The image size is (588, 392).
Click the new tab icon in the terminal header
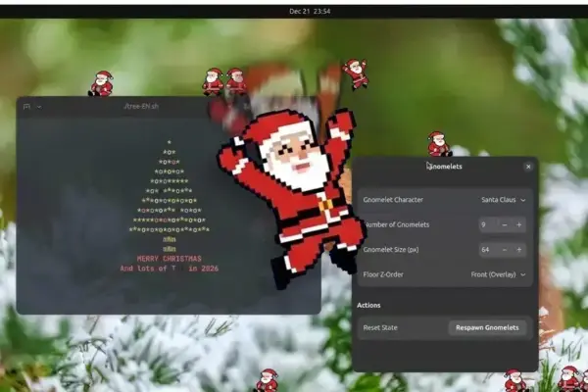(x=26, y=107)
